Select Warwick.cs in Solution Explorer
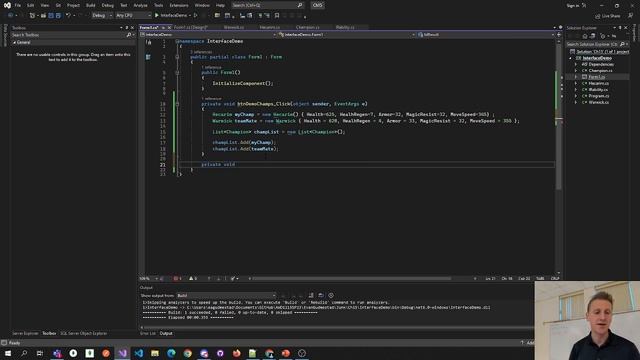This screenshot has height=360, width=640. point(599,102)
